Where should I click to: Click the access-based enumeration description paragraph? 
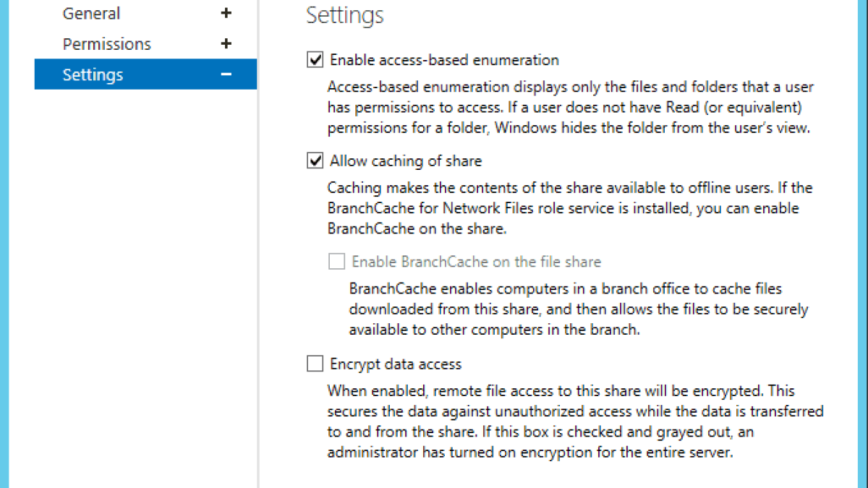pyautogui.click(x=570, y=108)
